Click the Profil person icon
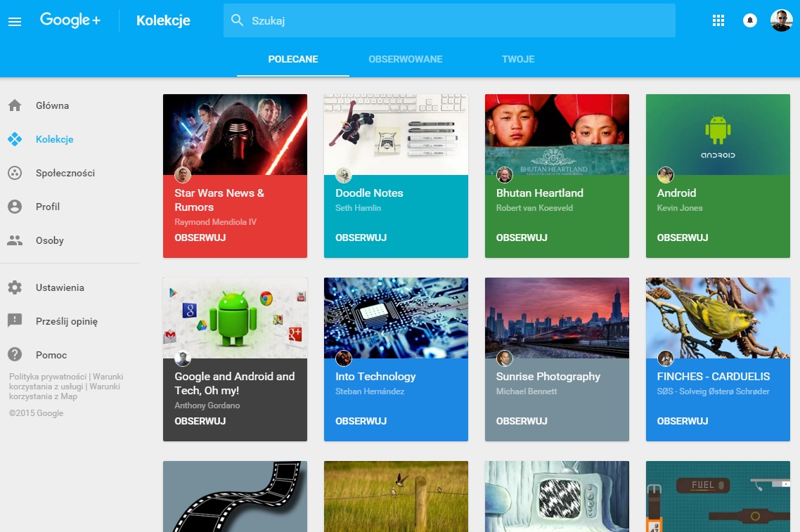The width and height of the screenshot is (800, 532). point(15,207)
